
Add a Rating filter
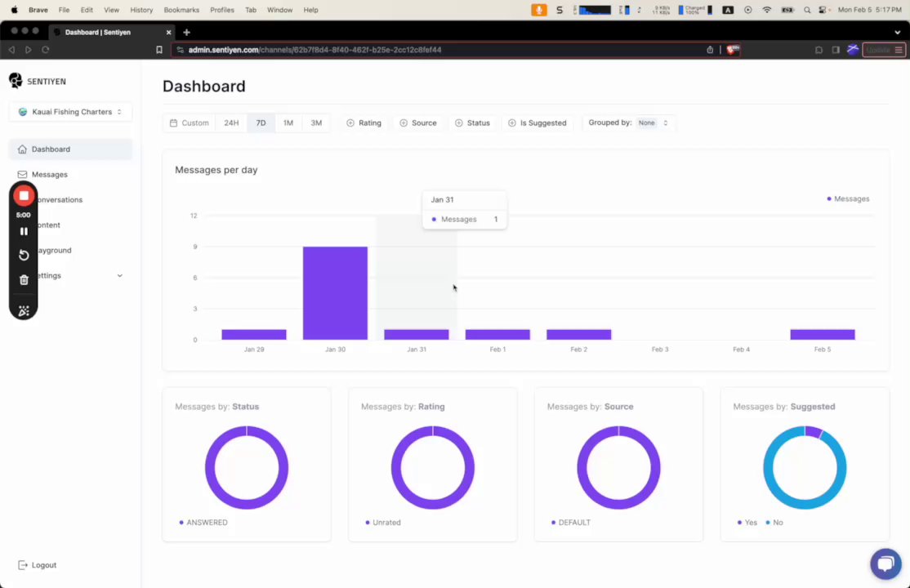tap(364, 123)
